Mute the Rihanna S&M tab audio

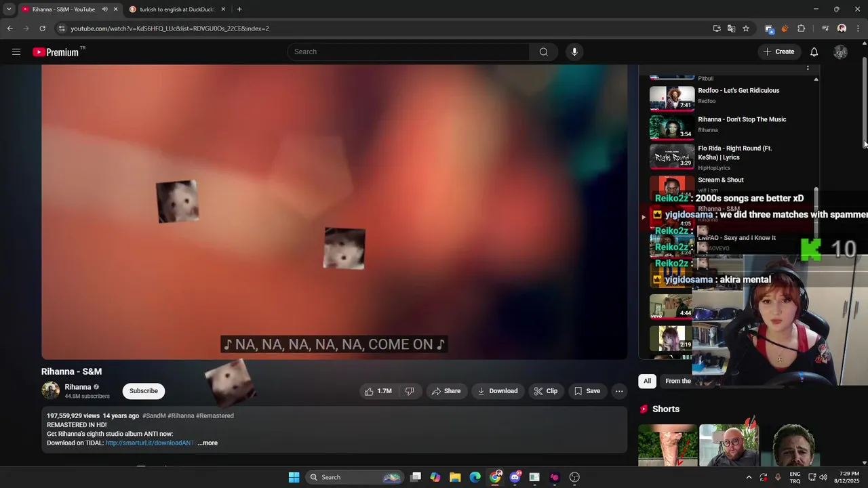pyautogui.click(x=104, y=9)
